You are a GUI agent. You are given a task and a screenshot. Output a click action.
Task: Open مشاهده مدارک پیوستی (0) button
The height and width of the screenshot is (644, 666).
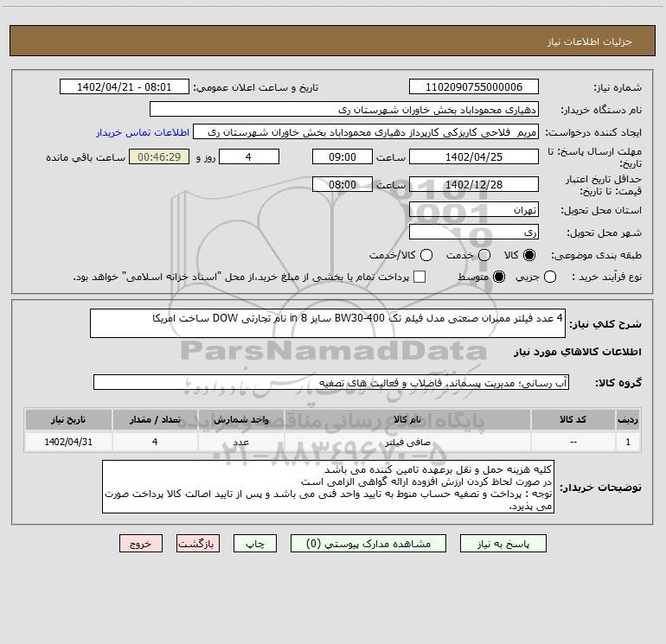(x=368, y=544)
